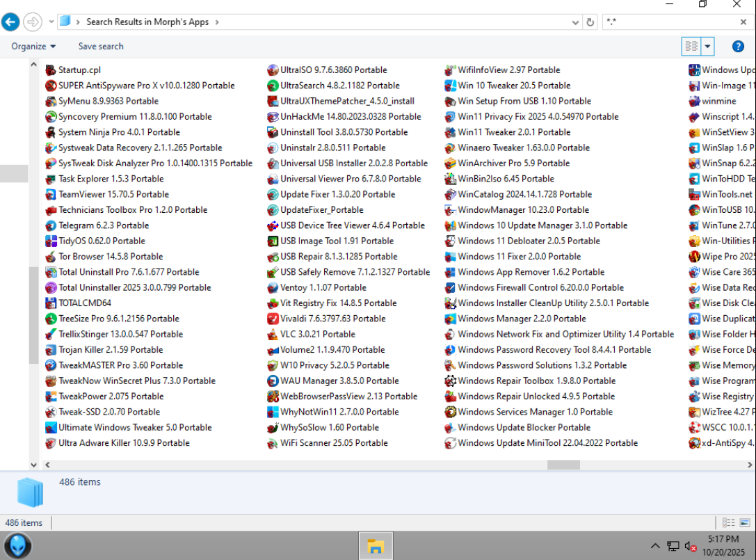Select UltraUXThemePatcher_4.5.0_install

[x=341, y=102]
